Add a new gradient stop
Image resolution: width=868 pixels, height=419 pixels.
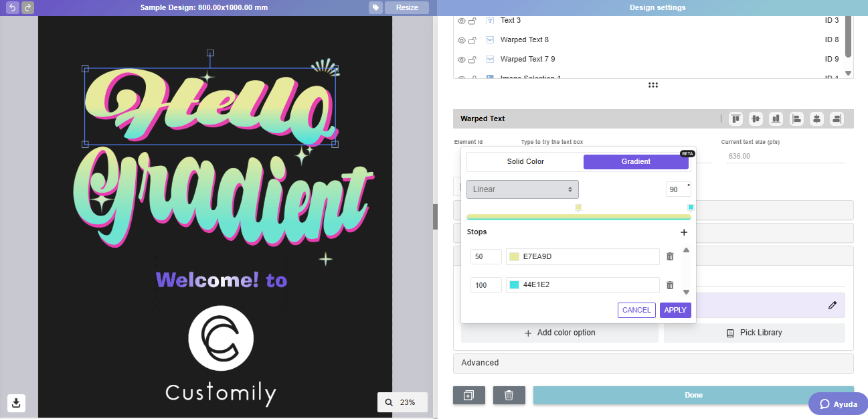tap(684, 232)
